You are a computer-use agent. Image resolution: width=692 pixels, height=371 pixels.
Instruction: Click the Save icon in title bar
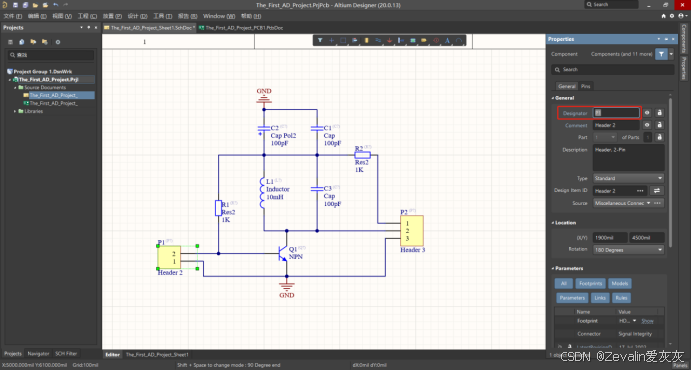click(15, 5)
